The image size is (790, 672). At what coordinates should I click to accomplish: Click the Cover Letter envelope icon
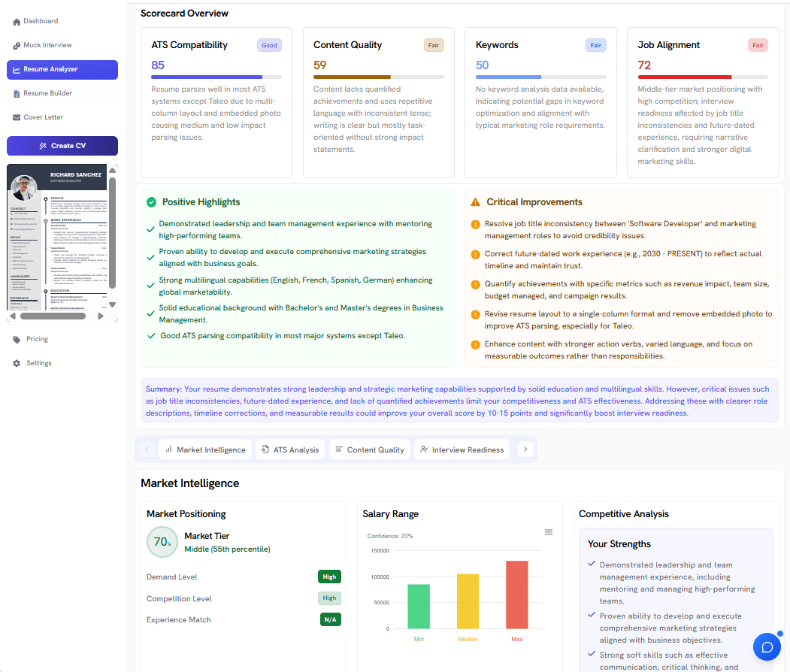[x=17, y=118]
